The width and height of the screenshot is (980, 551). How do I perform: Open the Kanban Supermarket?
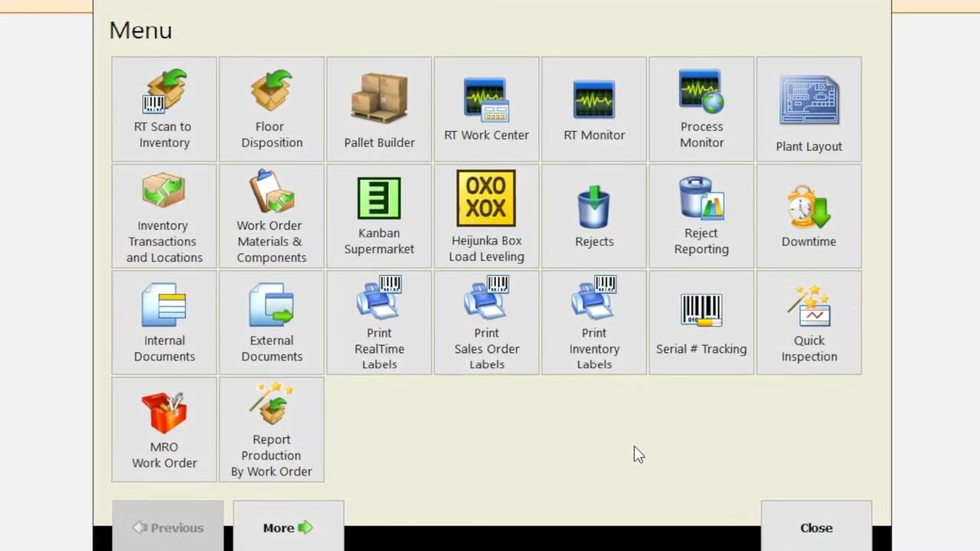coord(379,217)
